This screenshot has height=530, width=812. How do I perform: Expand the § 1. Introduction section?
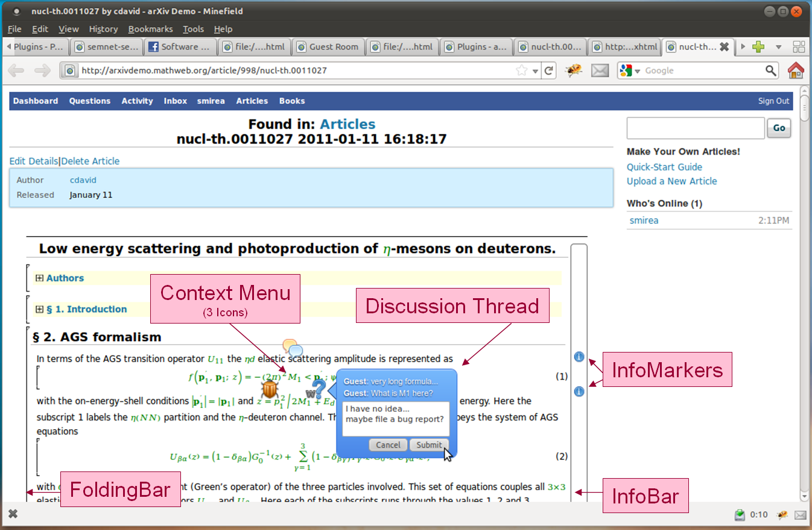tap(40, 309)
